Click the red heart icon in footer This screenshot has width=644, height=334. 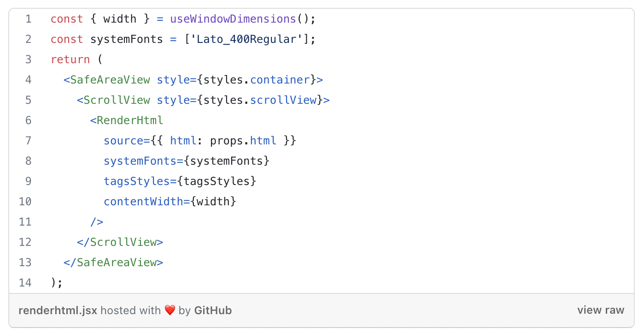point(170,310)
